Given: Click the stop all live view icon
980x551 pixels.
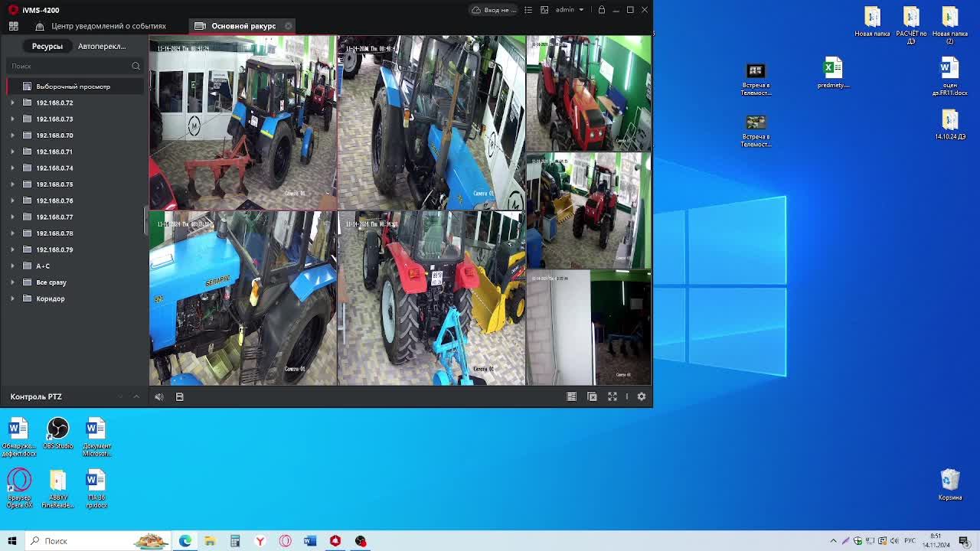Looking at the screenshot, I should (x=592, y=396).
